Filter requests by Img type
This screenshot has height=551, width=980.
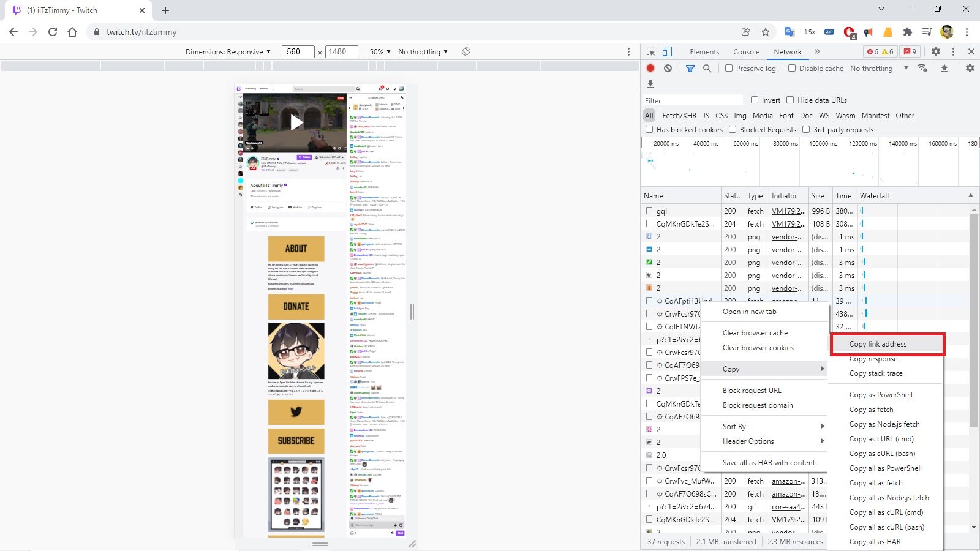click(740, 115)
